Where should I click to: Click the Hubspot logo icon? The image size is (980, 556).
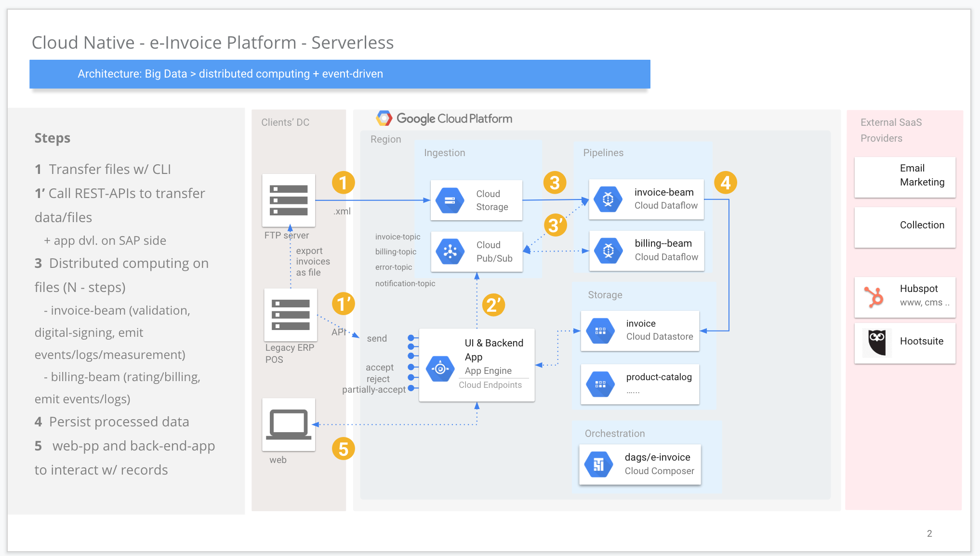tap(874, 297)
